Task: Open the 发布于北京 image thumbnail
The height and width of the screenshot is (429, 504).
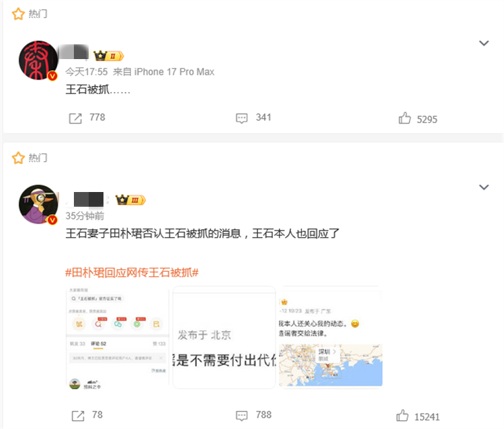Action: click(224, 338)
